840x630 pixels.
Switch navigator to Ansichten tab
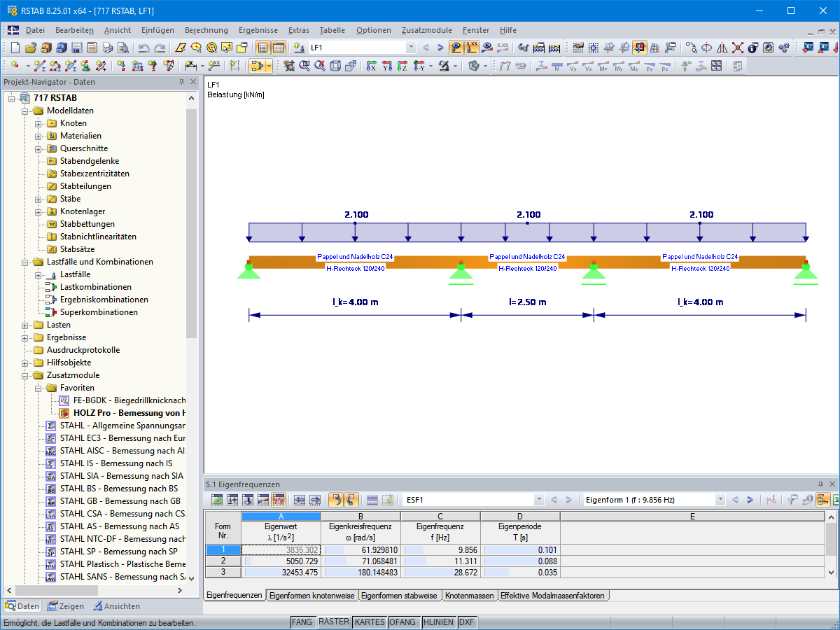point(116,606)
